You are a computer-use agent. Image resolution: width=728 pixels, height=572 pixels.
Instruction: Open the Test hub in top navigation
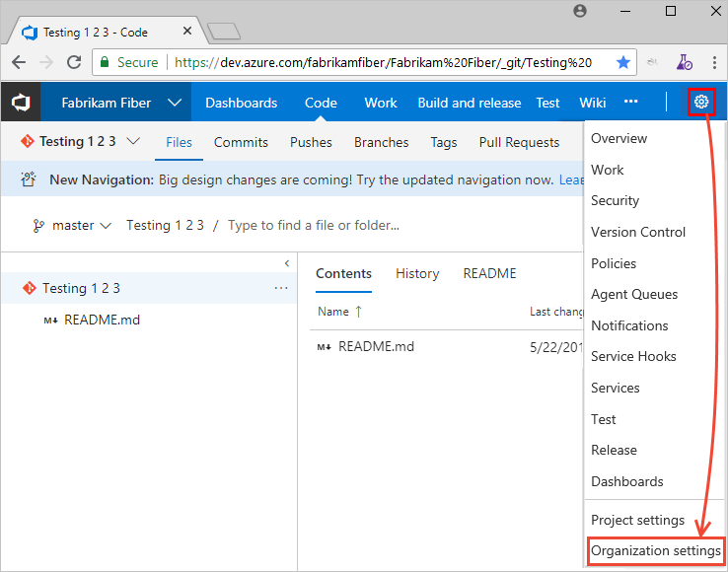click(547, 103)
